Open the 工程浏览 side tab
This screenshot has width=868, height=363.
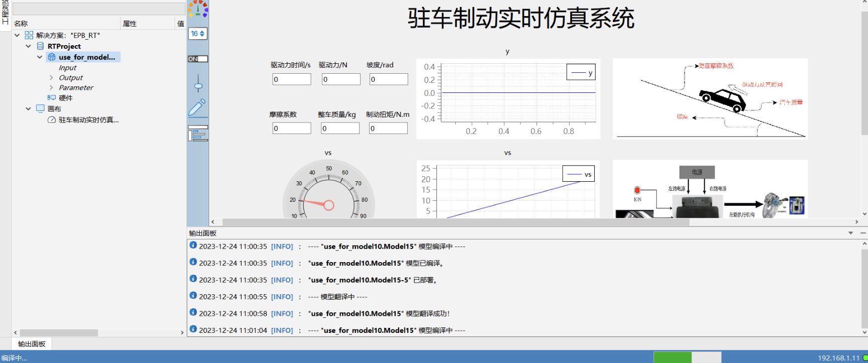tap(5, 13)
